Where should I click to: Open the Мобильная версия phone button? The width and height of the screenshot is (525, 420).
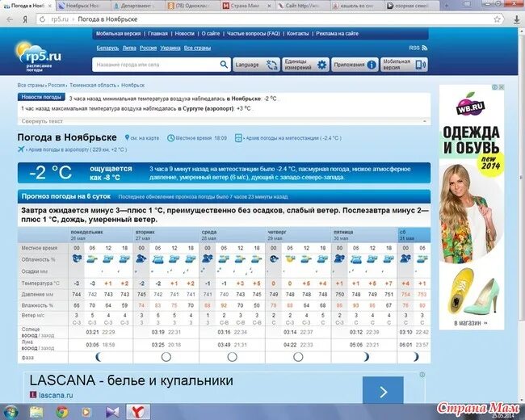404,65
